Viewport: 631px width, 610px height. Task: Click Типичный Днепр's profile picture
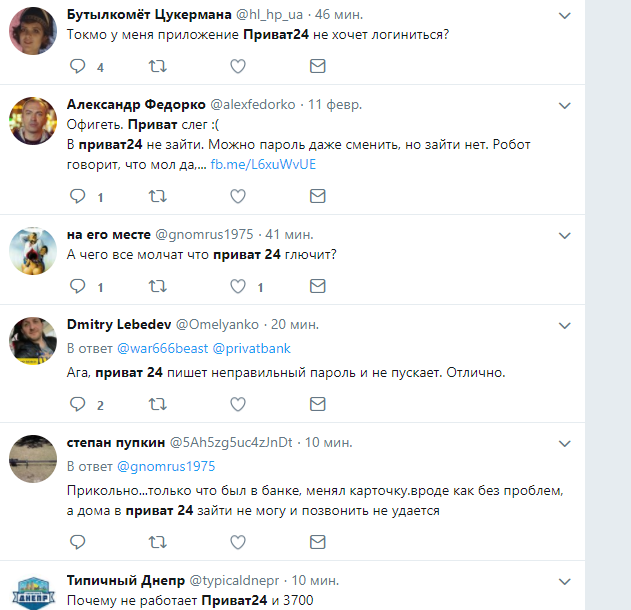coord(33,592)
